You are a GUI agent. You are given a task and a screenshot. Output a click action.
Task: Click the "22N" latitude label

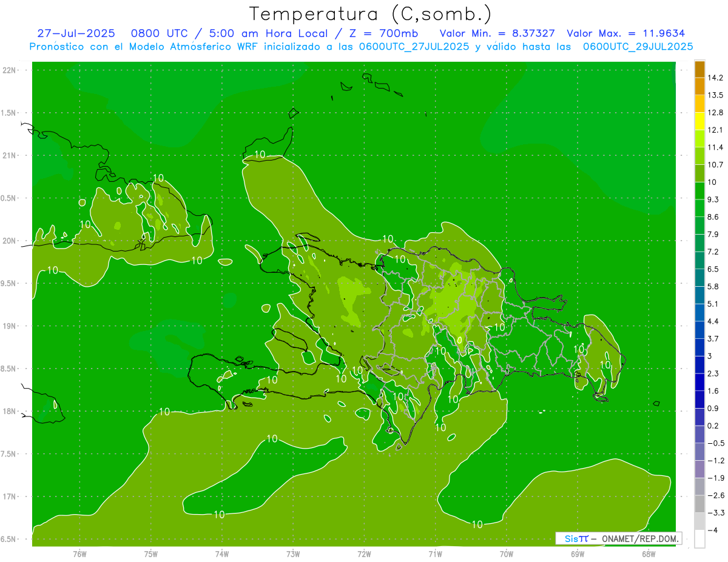pos(10,70)
